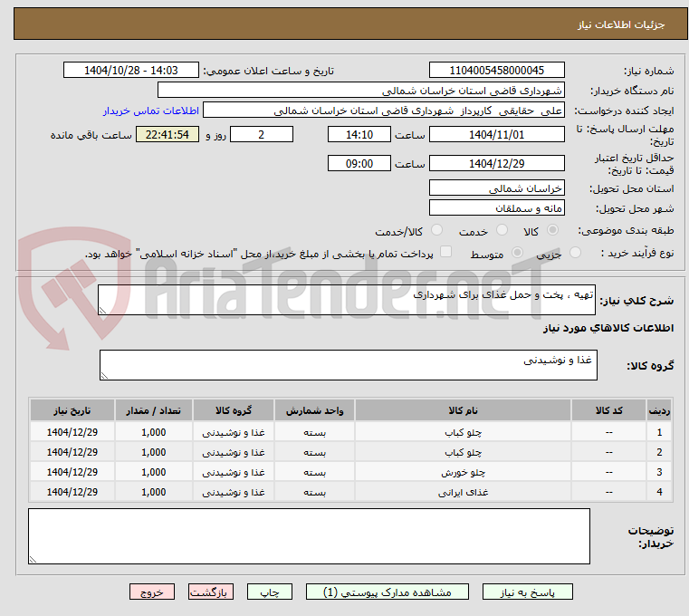Select the متوسط purchase type radio
Screen dimensions: 689x616
[517, 253]
